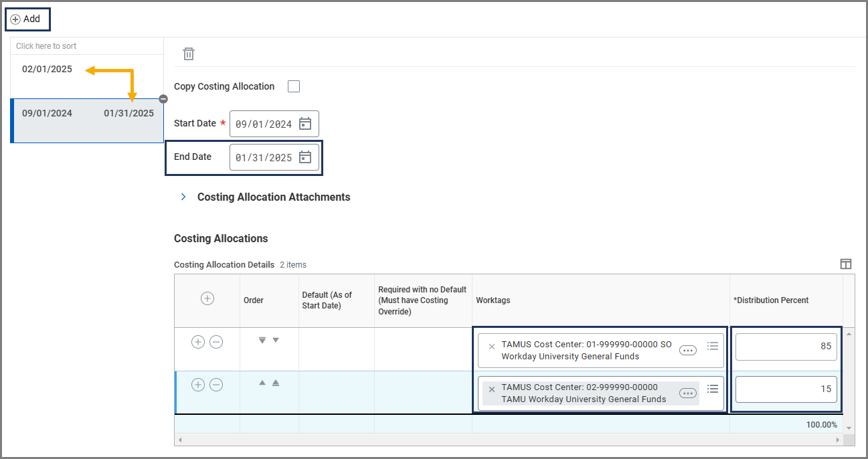Open worktag list for 02-999990-00000 row
Viewport: 868px width, 459px height.
pos(713,389)
